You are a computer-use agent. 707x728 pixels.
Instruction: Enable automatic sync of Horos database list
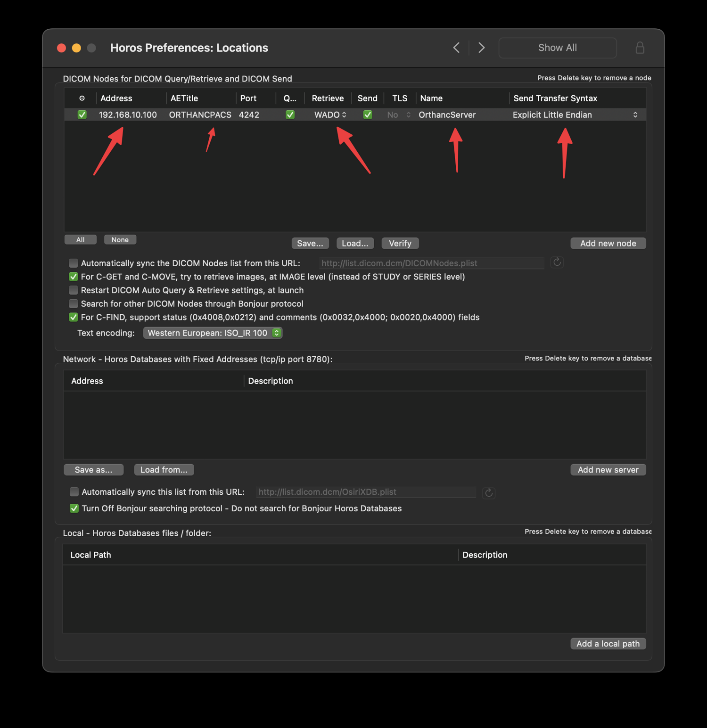pos(74,492)
